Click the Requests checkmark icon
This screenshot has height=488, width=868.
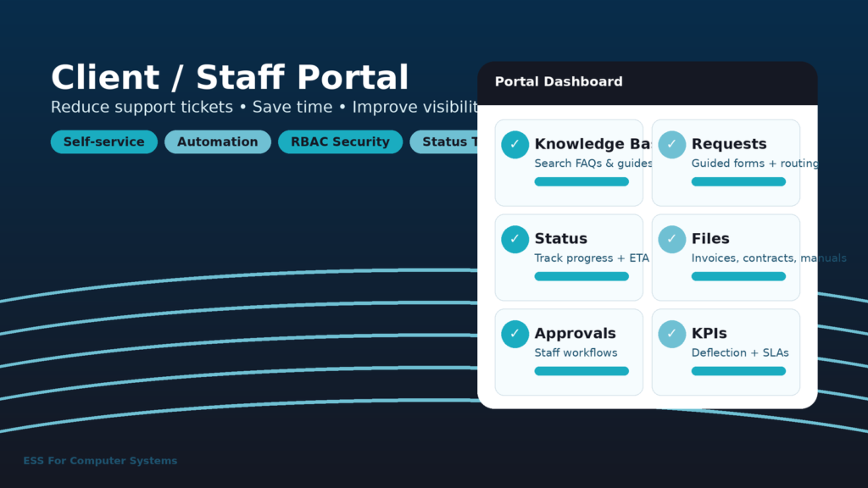click(x=671, y=145)
